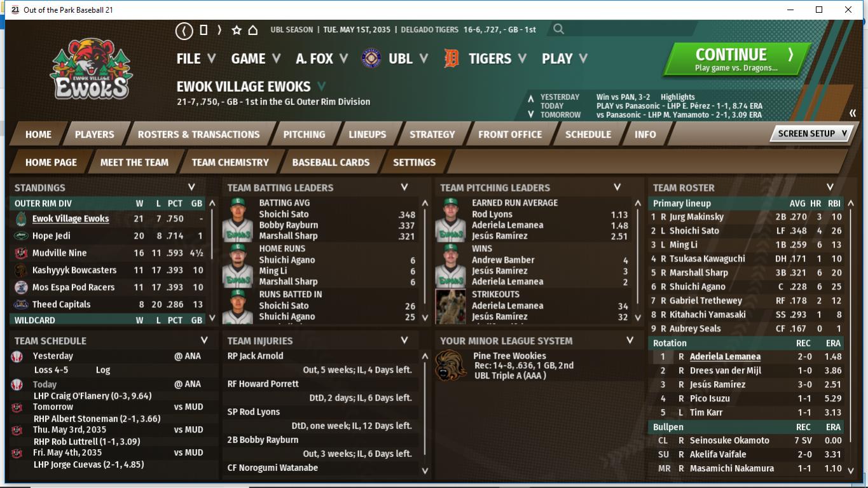Switch to the Players tab
The image size is (868, 488).
(x=95, y=134)
